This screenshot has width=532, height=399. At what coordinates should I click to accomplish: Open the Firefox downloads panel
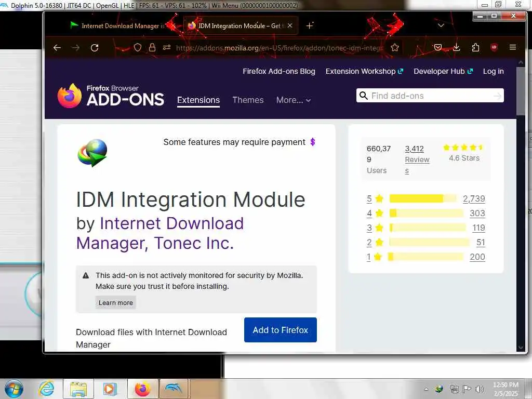click(457, 47)
